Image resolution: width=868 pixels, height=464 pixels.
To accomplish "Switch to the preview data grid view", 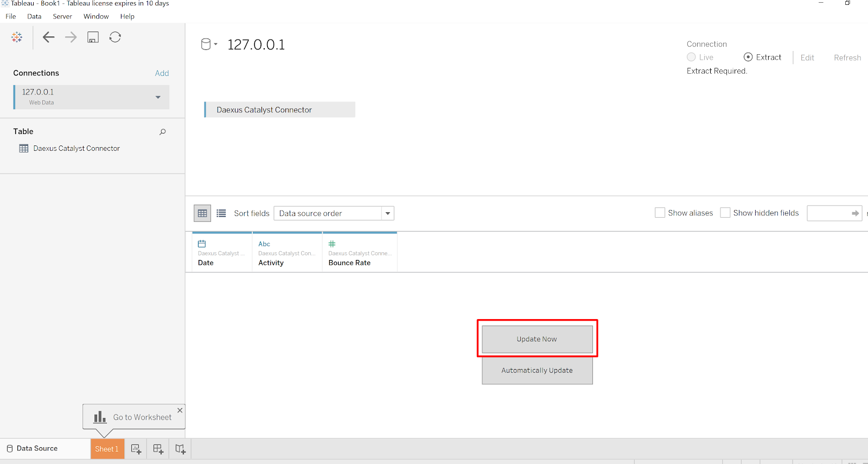I will click(x=202, y=213).
